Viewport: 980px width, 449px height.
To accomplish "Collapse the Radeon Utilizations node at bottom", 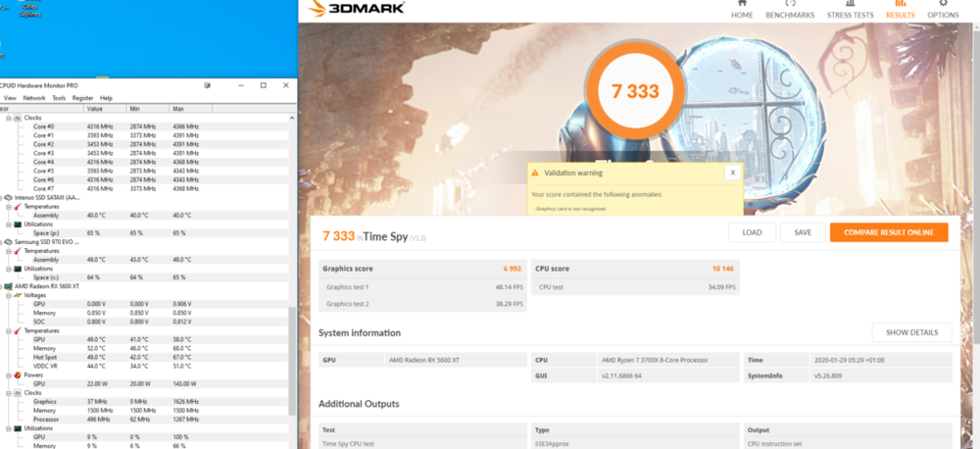I will point(9,428).
